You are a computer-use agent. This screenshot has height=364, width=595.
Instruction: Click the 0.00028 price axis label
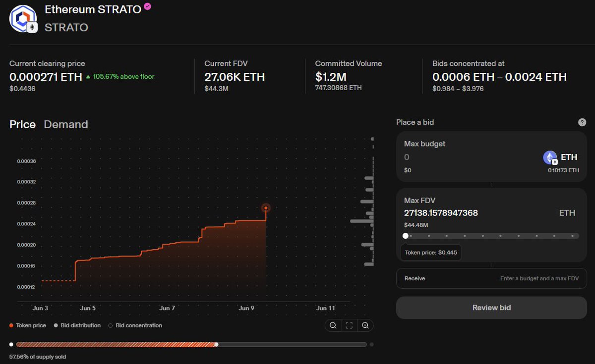point(26,203)
